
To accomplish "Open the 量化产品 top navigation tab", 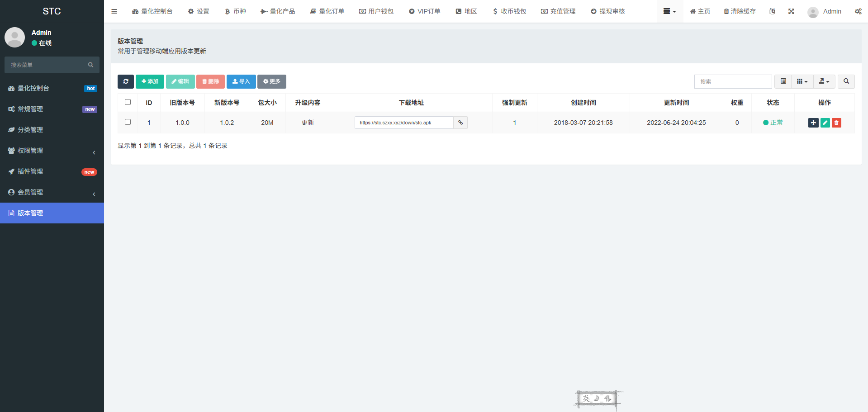I will click(x=278, y=11).
